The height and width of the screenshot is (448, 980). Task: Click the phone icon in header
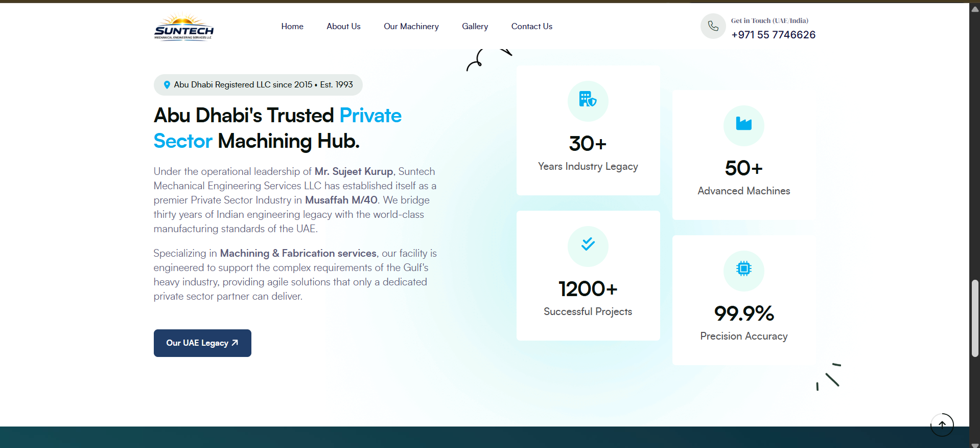(x=713, y=26)
